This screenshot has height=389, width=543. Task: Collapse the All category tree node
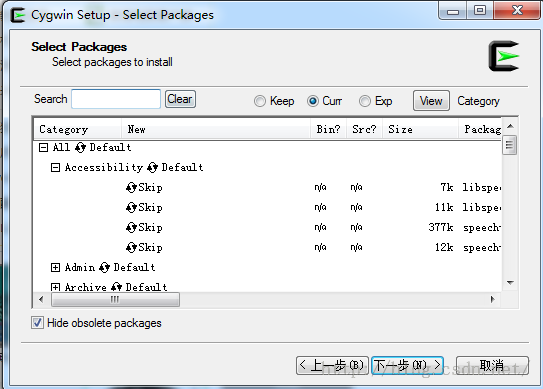click(x=43, y=148)
